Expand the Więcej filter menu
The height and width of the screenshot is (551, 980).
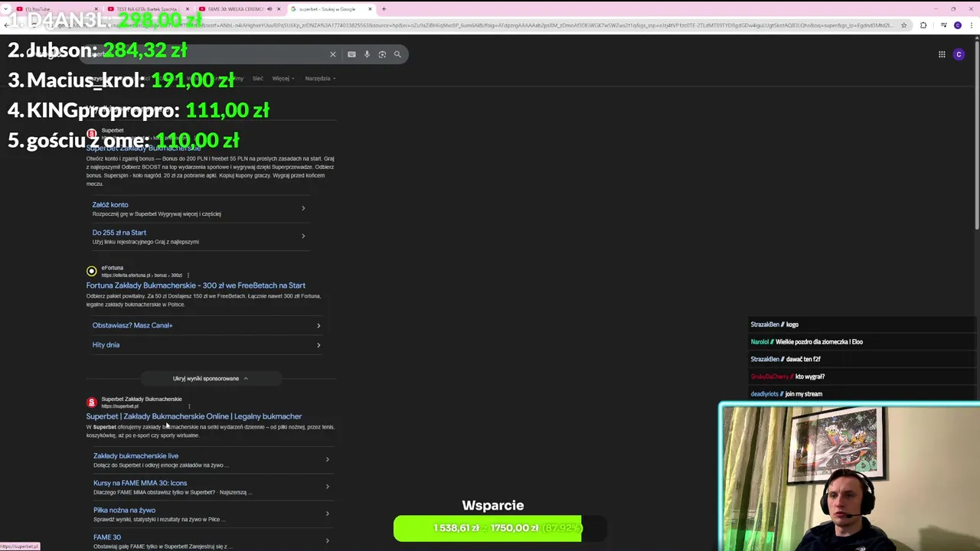pyautogui.click(x=283, y=78)
